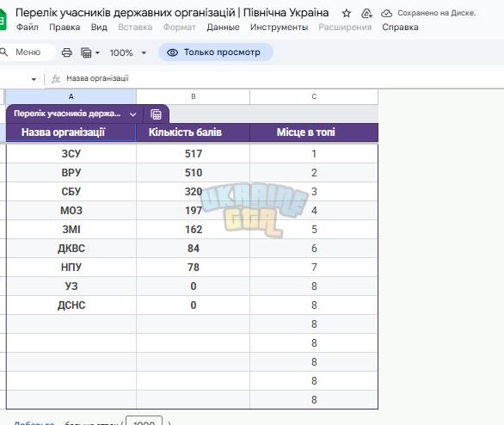
Task: Open the Инструменты menu
Action: [279, 28]
